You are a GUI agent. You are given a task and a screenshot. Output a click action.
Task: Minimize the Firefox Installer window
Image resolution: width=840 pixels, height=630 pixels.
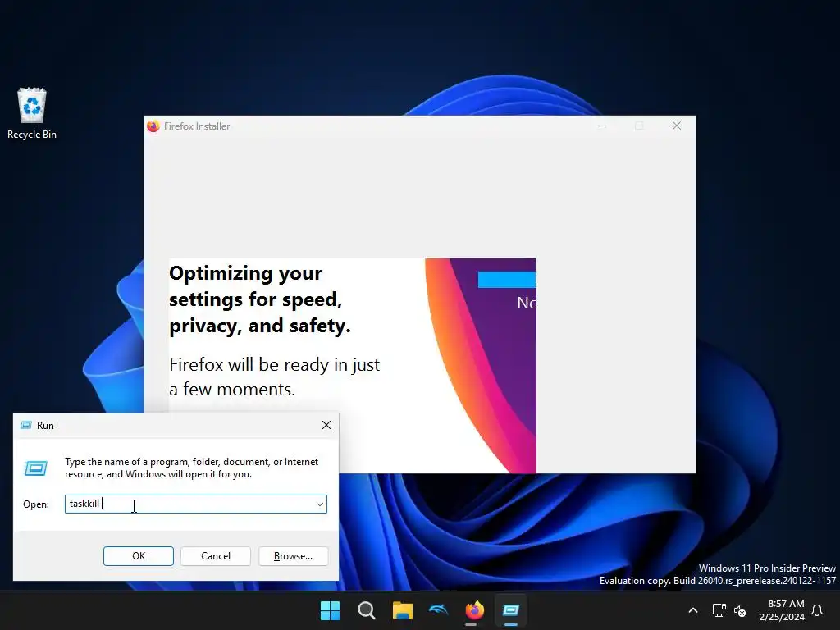602,126
